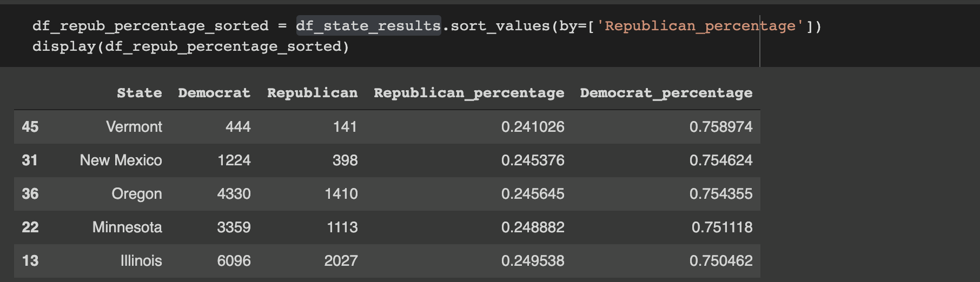Click the State column header
Image resolution: width=980 pixels, height=282 pixels.
coord(139,93)
